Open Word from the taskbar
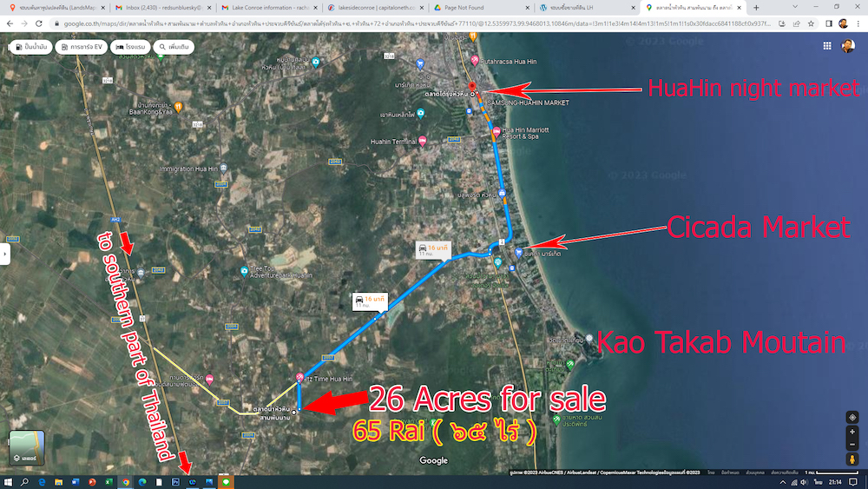Viewport: 868px width, 489px height. click(x=76, y=482)
